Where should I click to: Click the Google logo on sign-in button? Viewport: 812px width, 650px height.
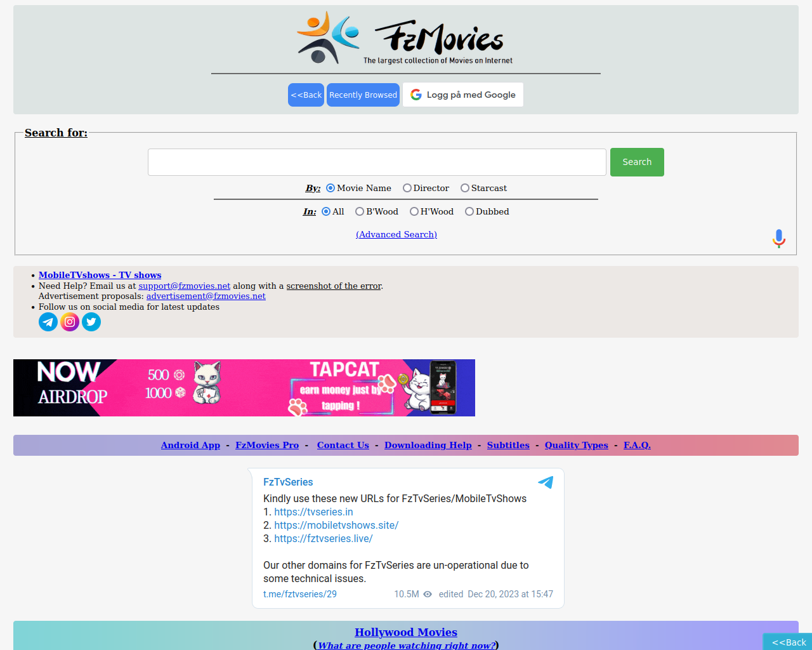[416, 95]
